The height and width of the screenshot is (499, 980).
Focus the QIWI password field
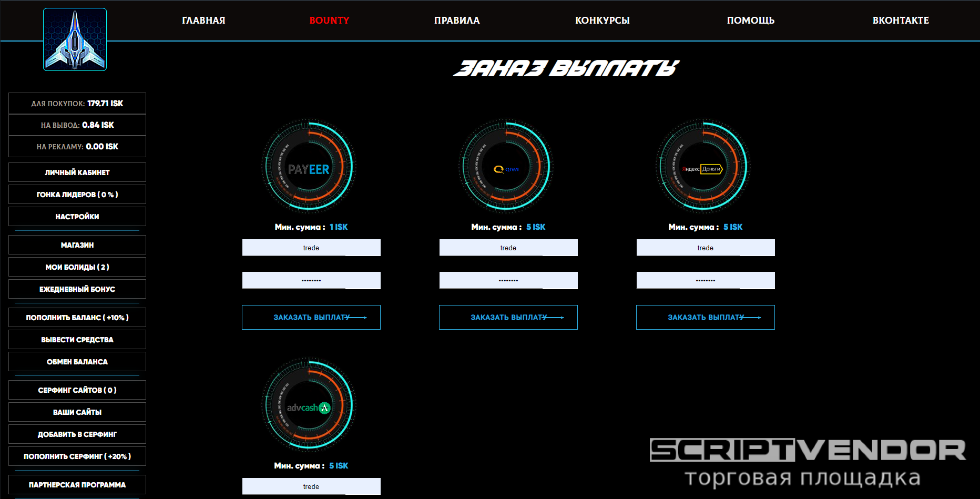pos(508,280)
